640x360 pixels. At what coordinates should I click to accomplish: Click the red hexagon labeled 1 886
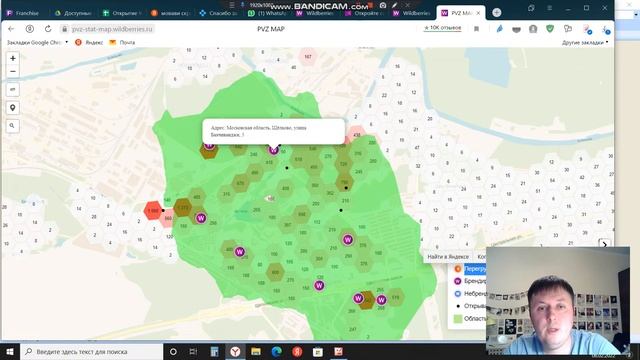153,211
